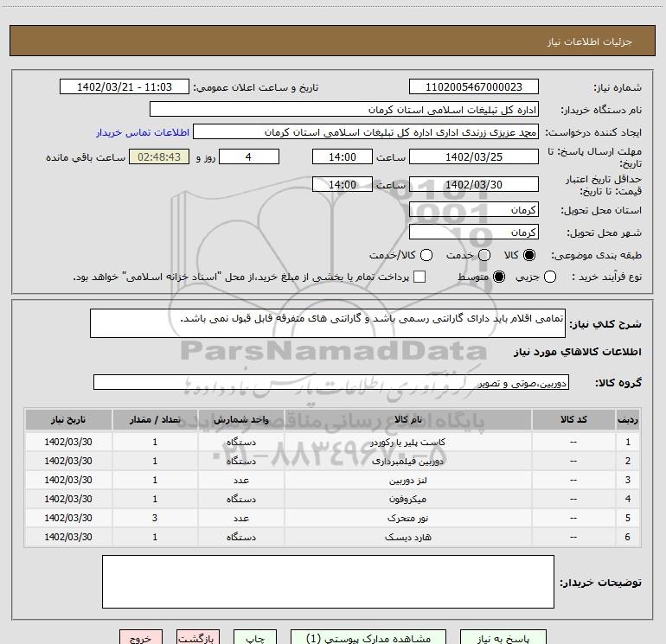Select the لنز دوربین item name
666x644 pixels.
(407, 480)
